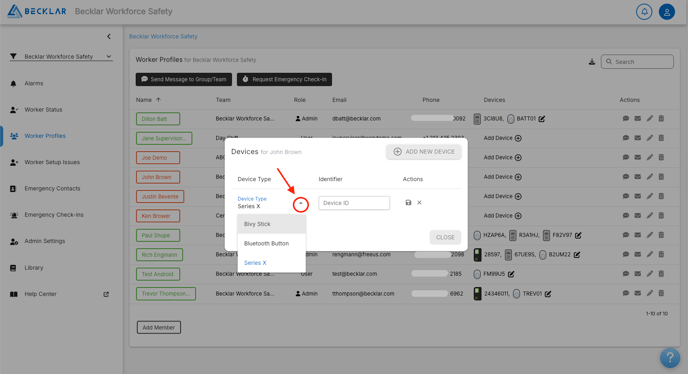
Task: Click Add Member button
Action: pos(158,327)
